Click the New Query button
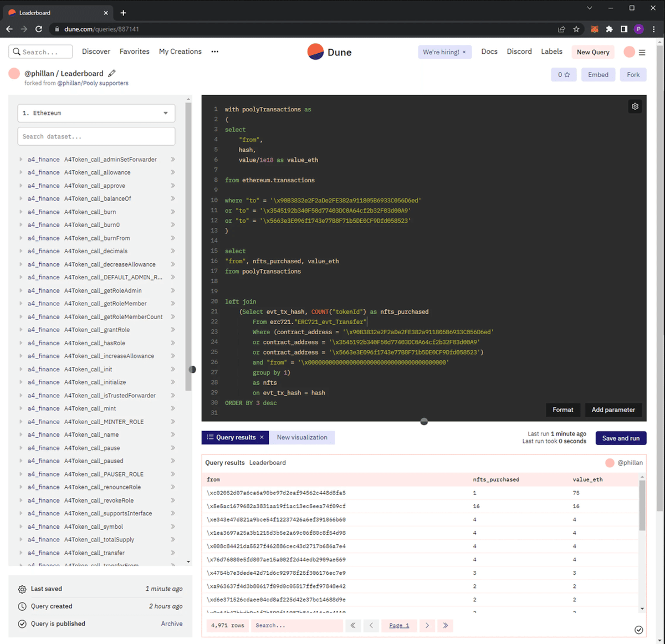 point(593,52)
